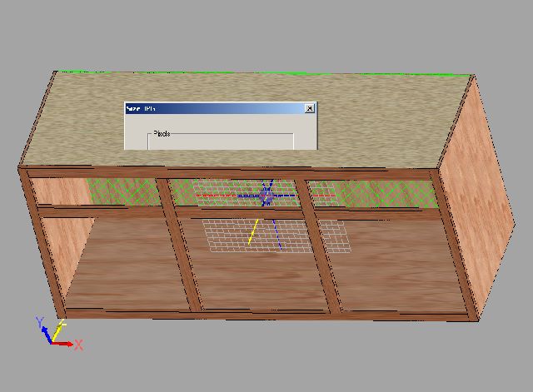Close the small dialog window
The image size is (533, 392).
point(310,108)
